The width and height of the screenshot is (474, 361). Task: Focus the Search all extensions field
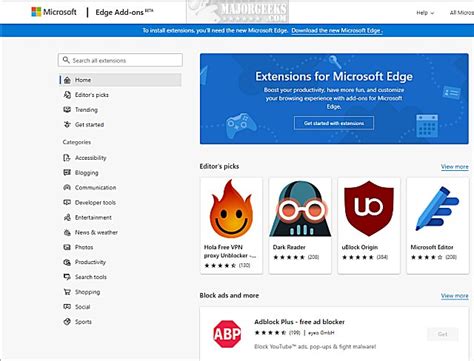point(120,60)
